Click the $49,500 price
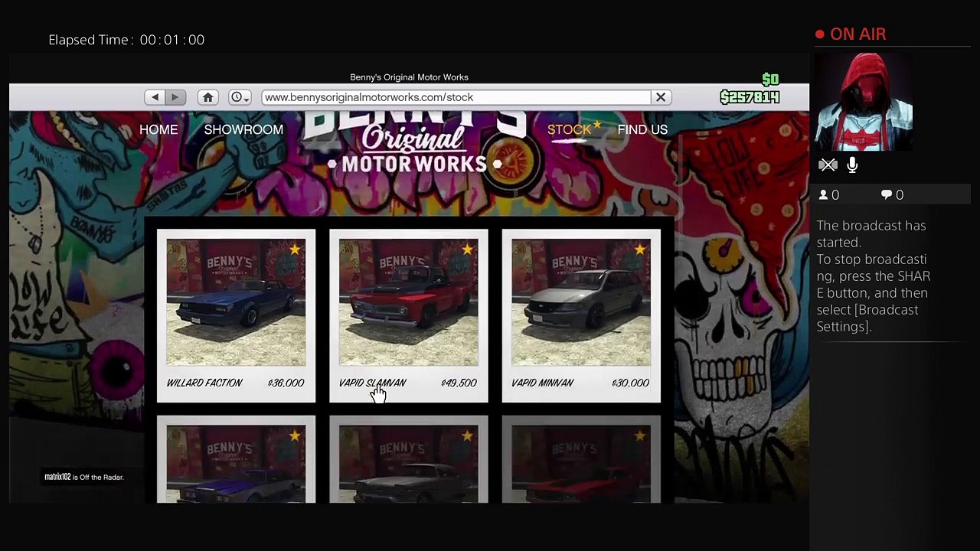The height and width of the screenshot is (551, 980). (459, 383)
